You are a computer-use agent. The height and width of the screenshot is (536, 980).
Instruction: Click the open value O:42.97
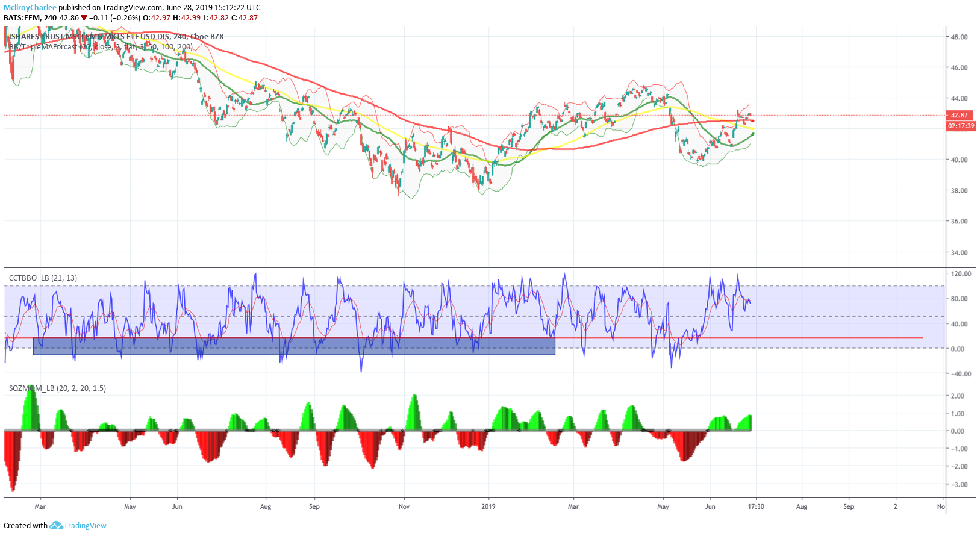click(157, 18)
